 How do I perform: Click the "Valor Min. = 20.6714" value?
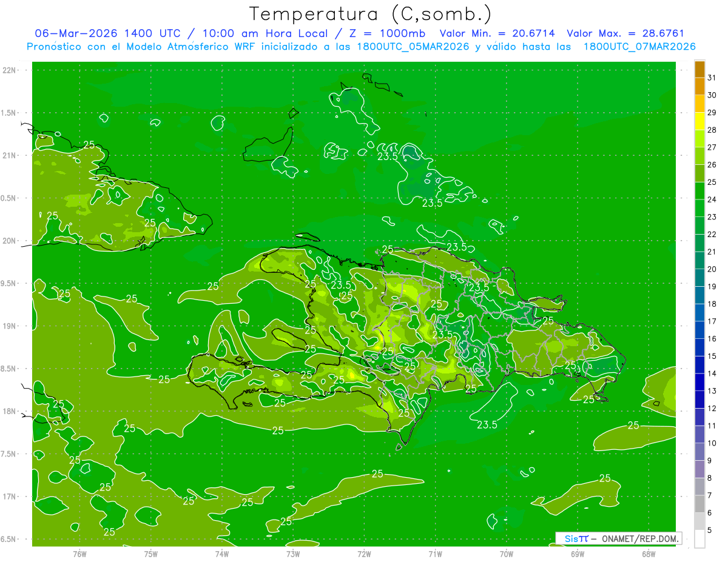click(x=497, y=33)
